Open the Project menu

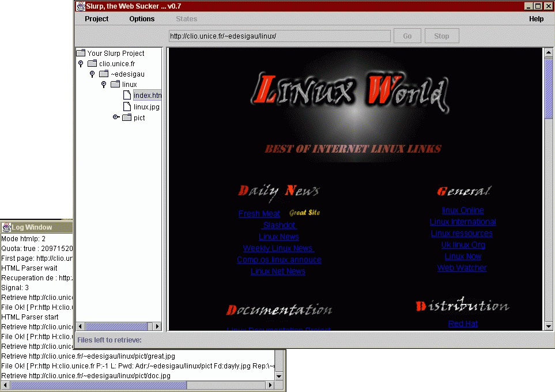point(96,19)
